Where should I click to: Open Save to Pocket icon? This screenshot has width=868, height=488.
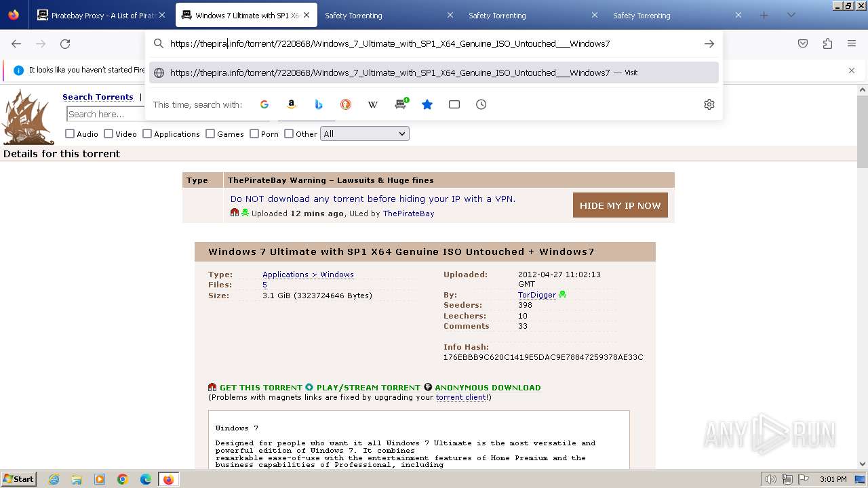coord(803,43)
